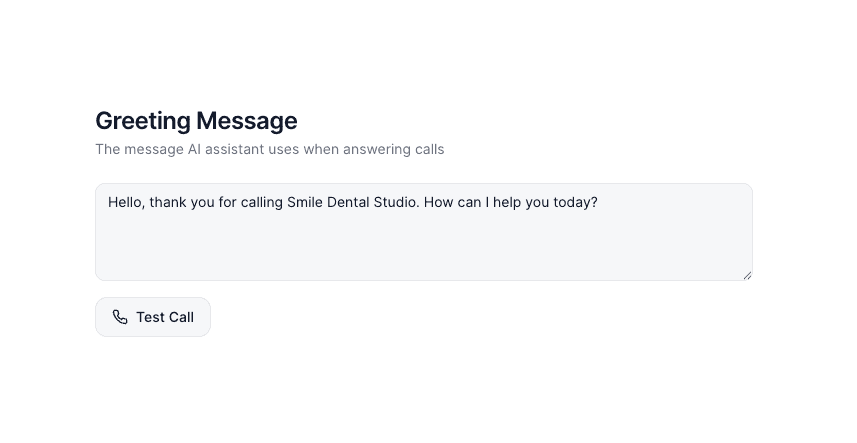The image size is (857, 443).
Task: Click the word 'calling' in greeting
Action: click(262, 202)
